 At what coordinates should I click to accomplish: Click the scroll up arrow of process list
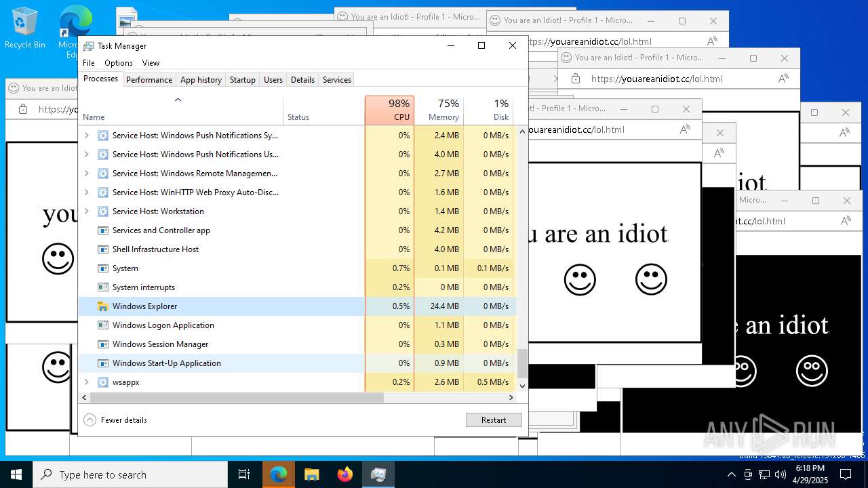click(x=522, y=131)
